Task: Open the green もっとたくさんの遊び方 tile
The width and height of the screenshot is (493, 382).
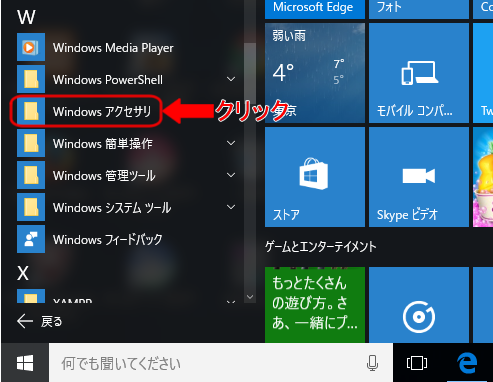Action: (315, 305)
